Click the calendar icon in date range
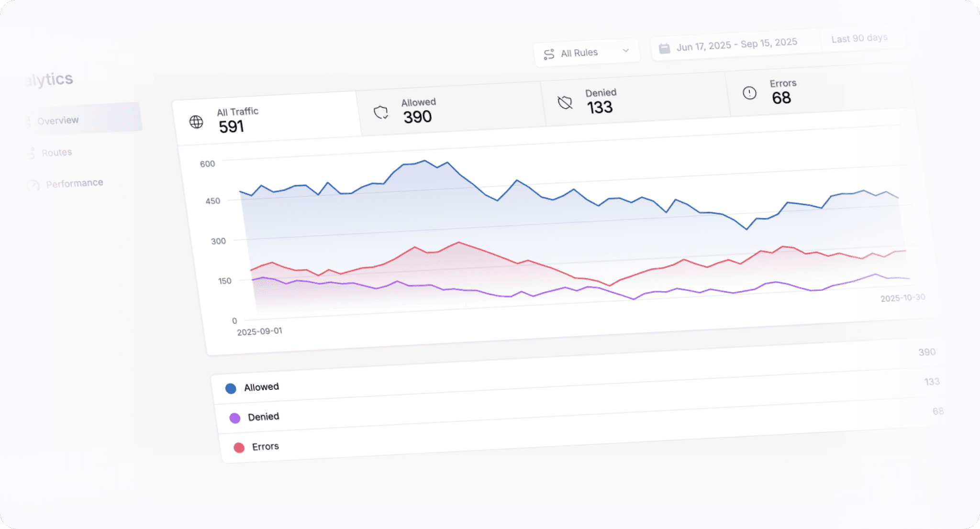Image resolution: width=980 pixels, height=529 pixels. click(x=664, y=48)
